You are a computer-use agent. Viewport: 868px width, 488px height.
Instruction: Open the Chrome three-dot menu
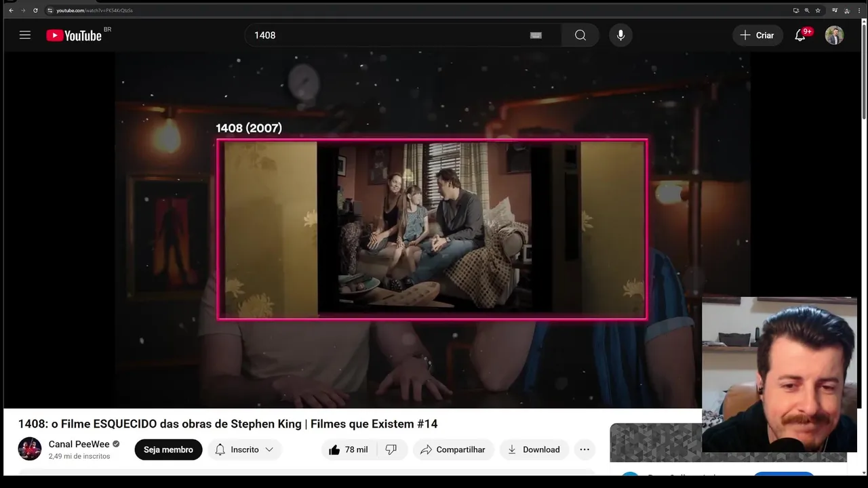(859, 10)
